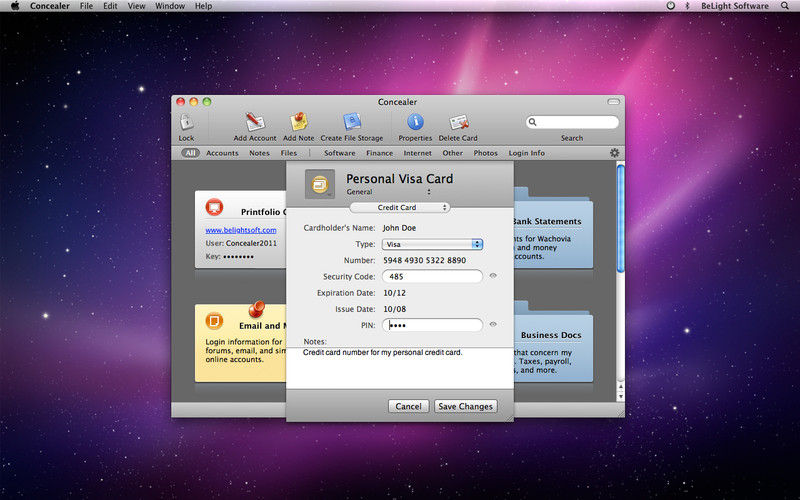Click BeLight Software in the menu bar
This screenshot has width=800, height=500.
(x=735, y=6)
